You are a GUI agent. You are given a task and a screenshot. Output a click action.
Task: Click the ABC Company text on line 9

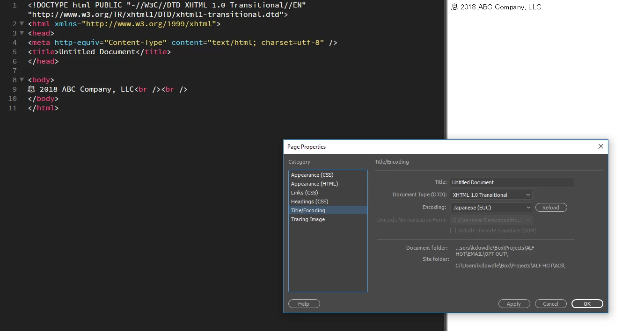[86, 89]
